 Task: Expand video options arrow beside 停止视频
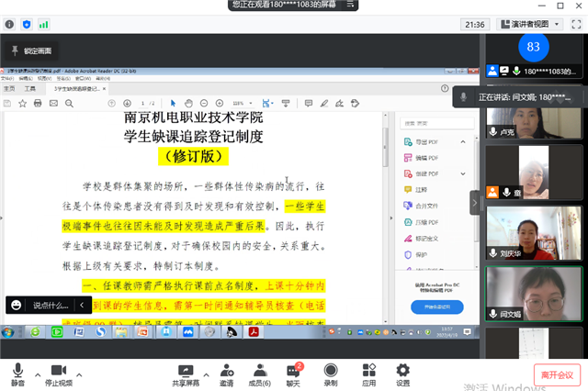[80, 374]
